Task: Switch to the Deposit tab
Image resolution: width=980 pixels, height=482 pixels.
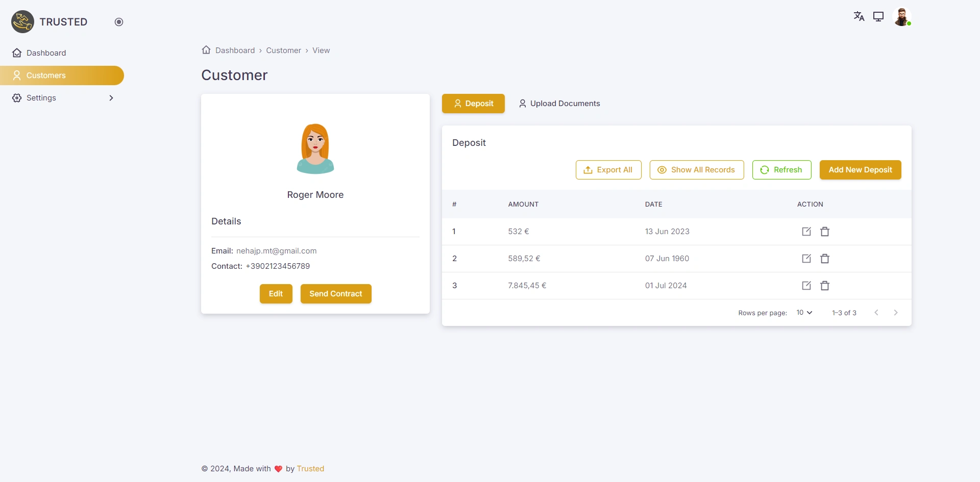Action: (x=473, y=104)
